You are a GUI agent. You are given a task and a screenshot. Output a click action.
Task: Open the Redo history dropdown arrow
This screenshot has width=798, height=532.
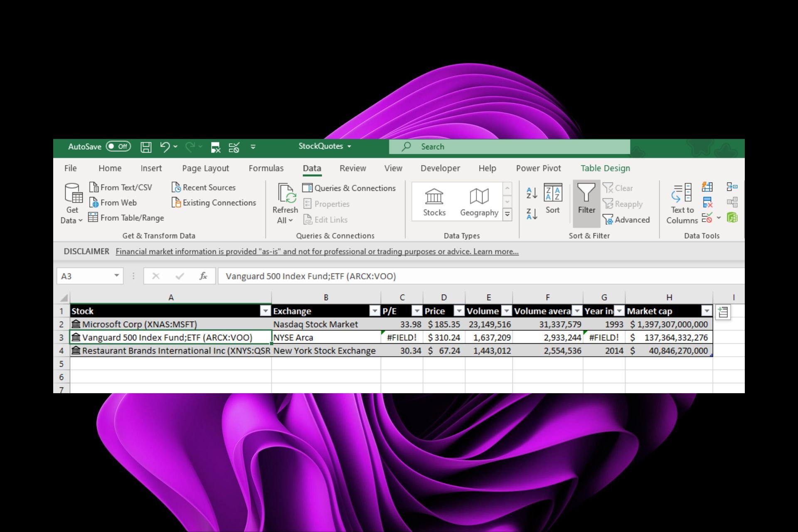[x=201, y=147]
